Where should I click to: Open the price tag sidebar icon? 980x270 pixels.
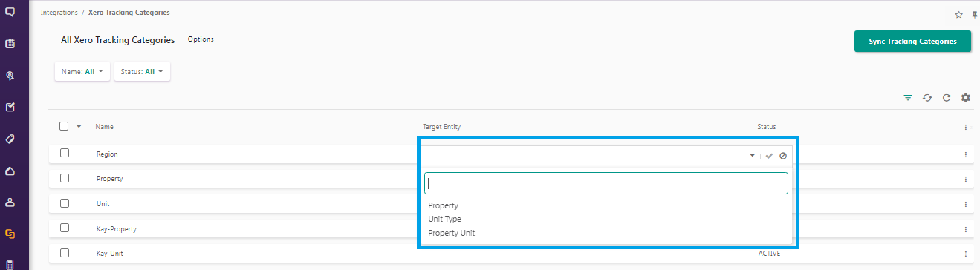click(x=10, y=139)
